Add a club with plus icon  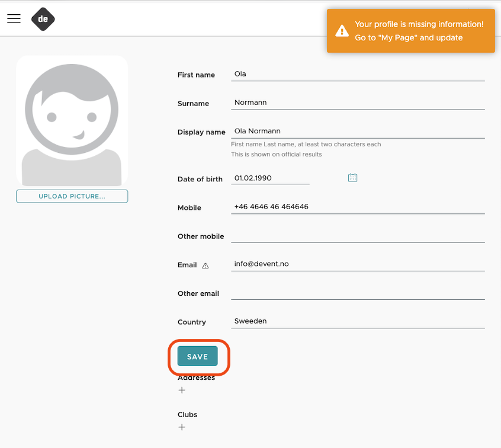[x=182, y=427]
